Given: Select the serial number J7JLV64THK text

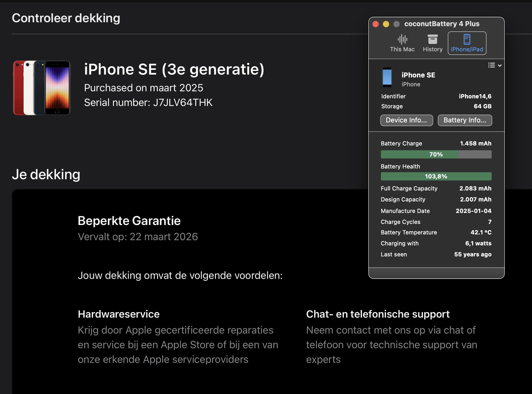Looking at the screenshot, I should coord(183,103).
